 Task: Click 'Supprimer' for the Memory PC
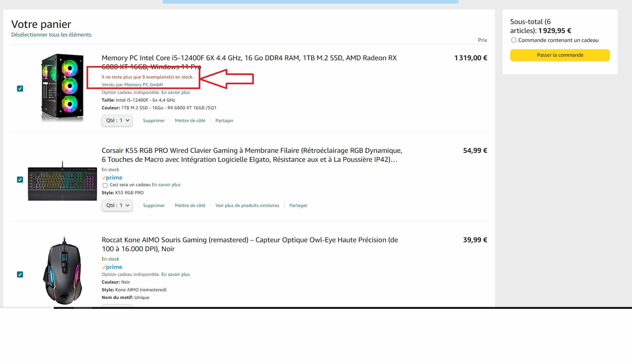point(154,120)
